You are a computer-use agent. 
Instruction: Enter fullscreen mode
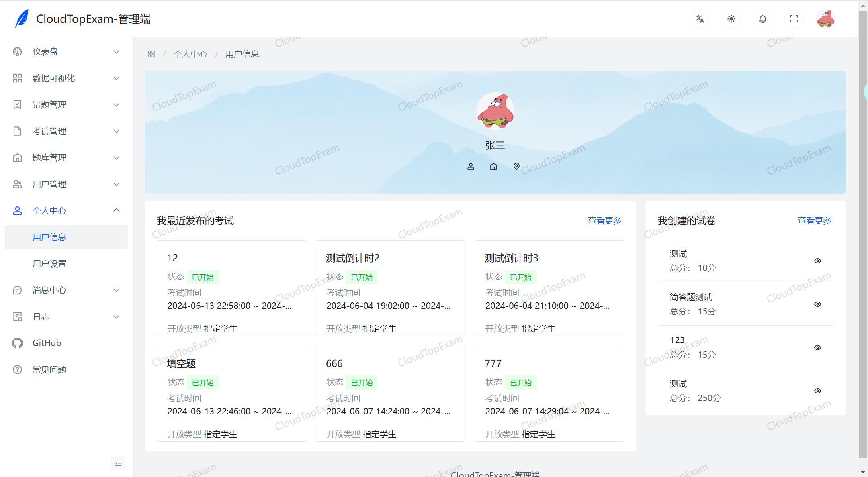click(x=794, y=19)
